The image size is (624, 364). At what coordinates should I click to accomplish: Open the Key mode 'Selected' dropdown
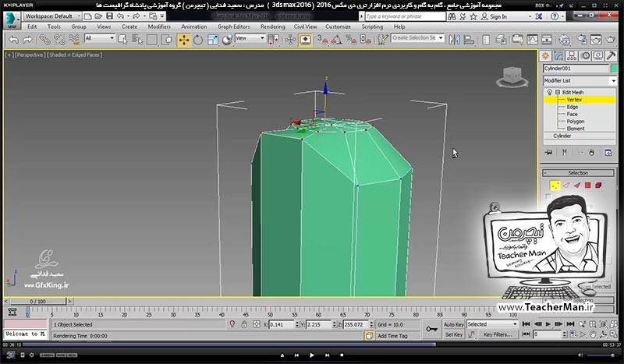click(492, 324)
